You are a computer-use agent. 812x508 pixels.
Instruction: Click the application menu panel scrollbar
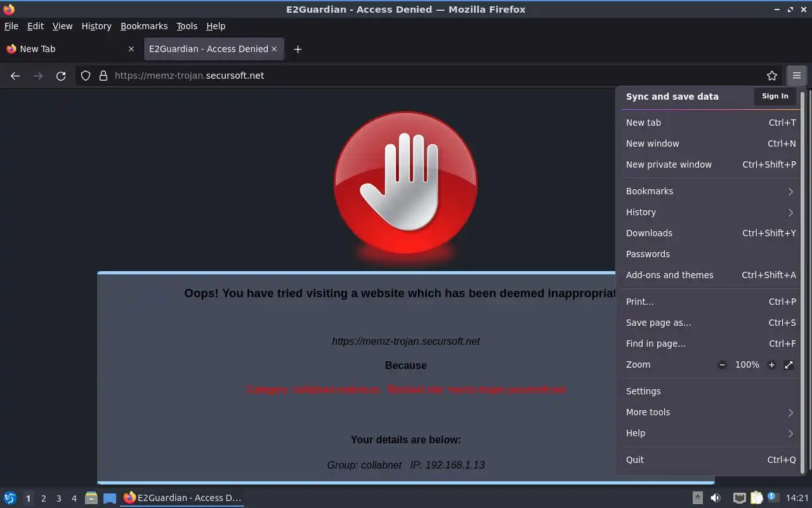pos(802,283)
